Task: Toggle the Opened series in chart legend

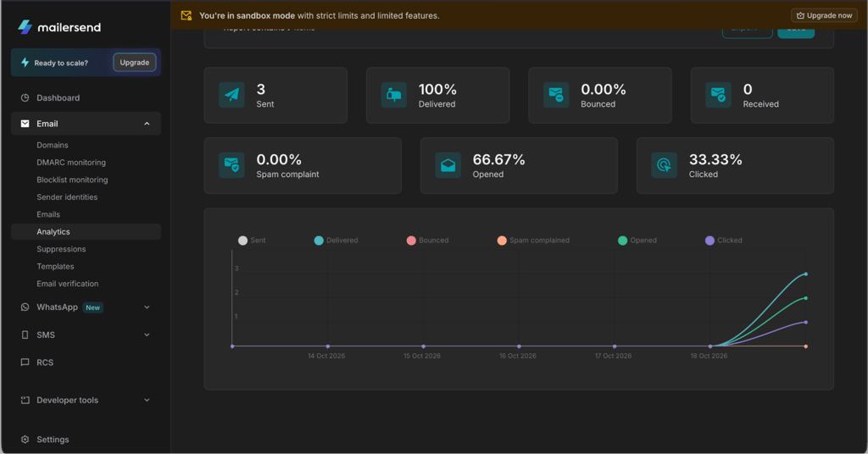Action: (x=637, y=240)
